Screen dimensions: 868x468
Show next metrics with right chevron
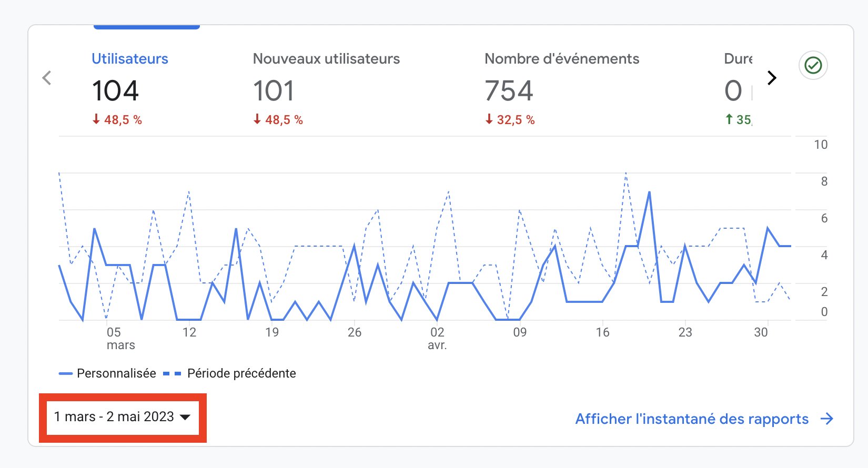[x=772, y=78]
